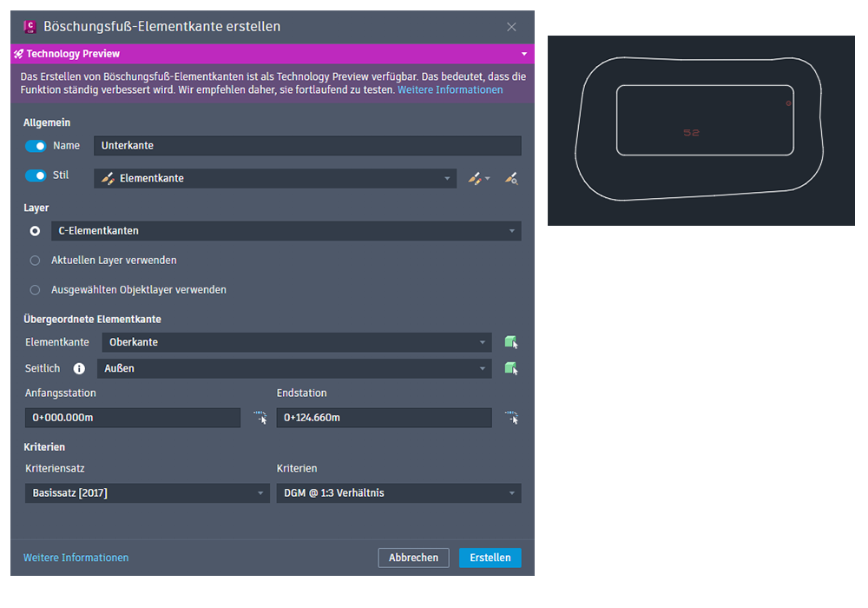The width and height of the screenshot is (868, 608).
Task: Click the Seitlich info icon
Action: (x=79, y=368)
